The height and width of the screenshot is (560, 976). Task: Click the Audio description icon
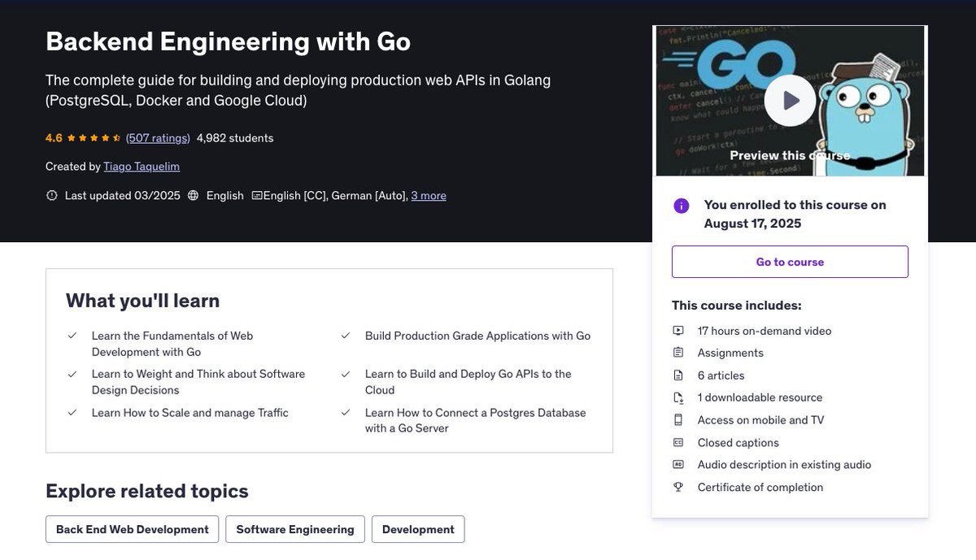678,465
